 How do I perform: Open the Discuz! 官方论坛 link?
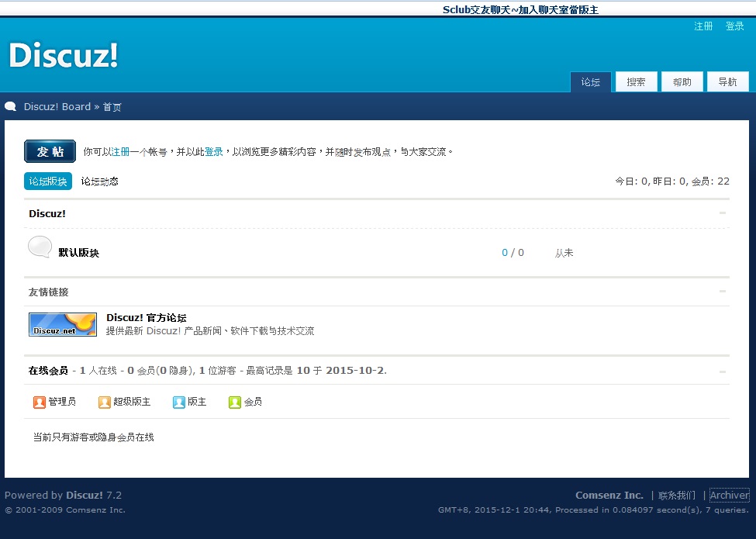pyautogui.click(x=146, y=318)
